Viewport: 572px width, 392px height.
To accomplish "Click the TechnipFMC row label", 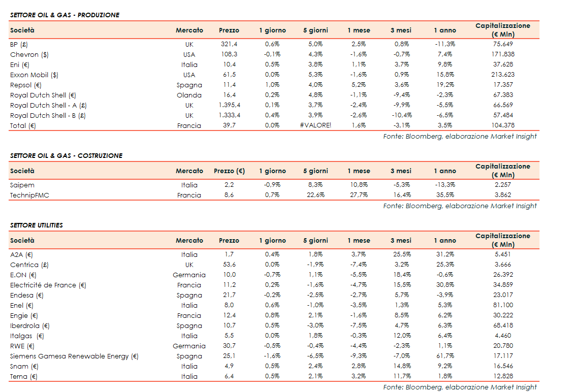I will coord(29,195).
